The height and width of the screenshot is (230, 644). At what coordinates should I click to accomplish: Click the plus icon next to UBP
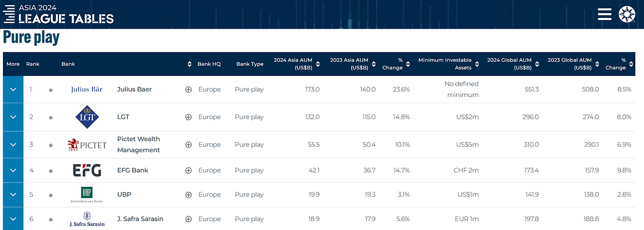[189, 194]
